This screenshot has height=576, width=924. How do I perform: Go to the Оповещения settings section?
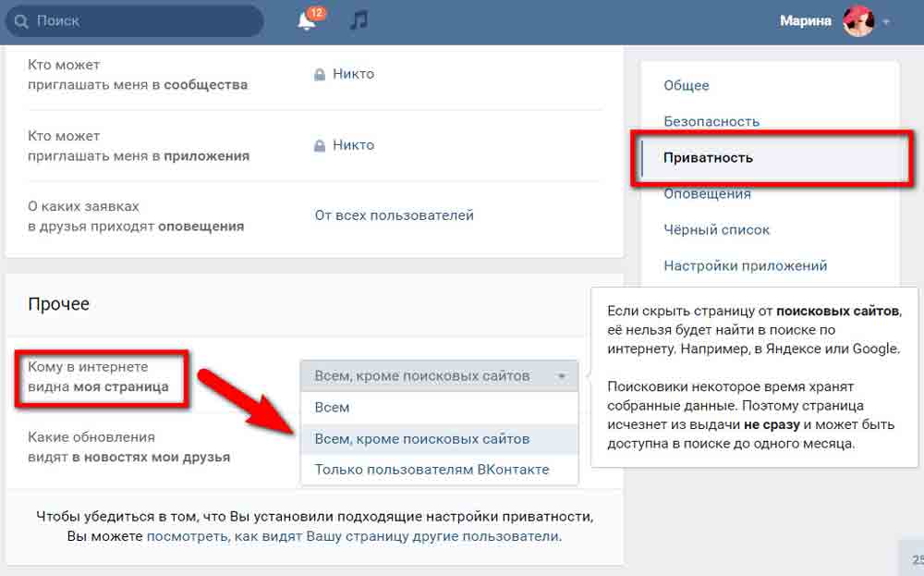pyautogui.click(x=707, y=193)
